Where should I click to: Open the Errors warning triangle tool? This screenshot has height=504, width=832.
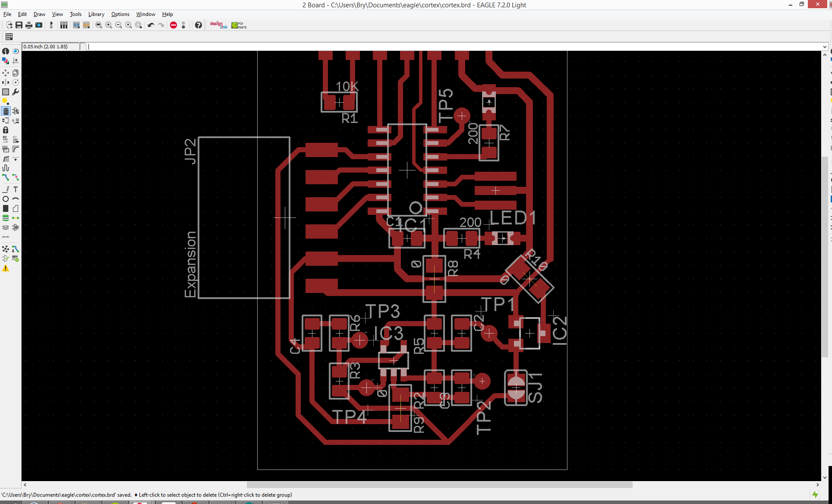pos(6,268)
